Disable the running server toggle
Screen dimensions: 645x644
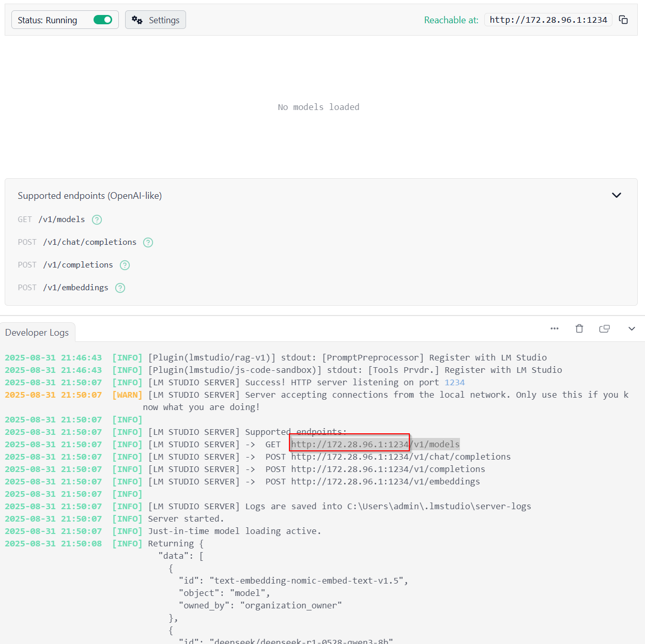tap(103, 20)
